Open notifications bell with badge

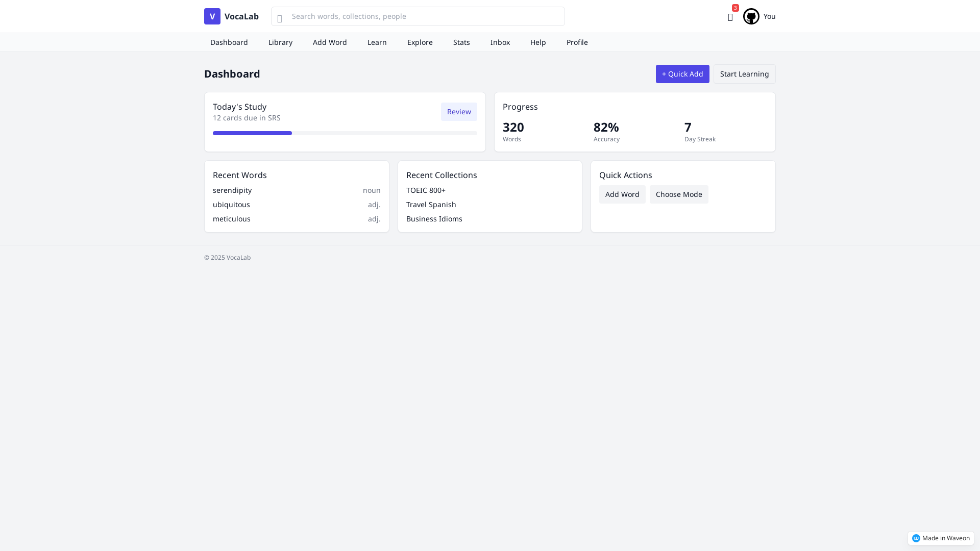[x=730, y=17]
